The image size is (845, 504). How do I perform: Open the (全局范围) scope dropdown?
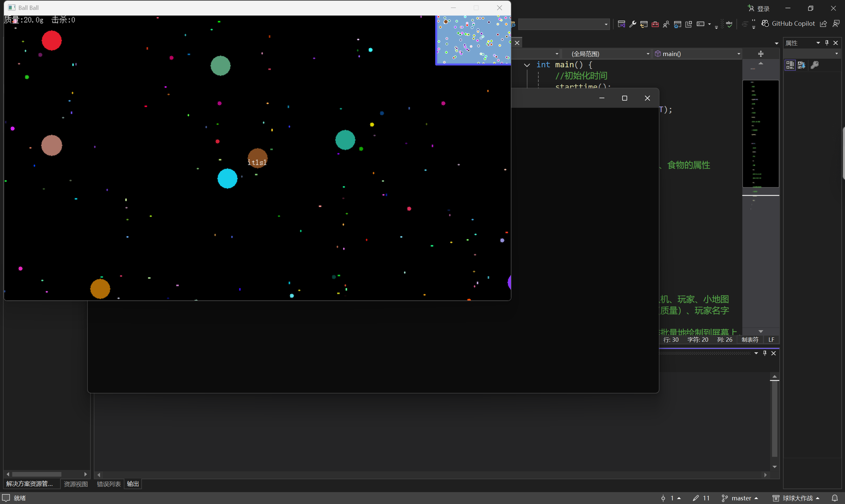coord(648,54)
